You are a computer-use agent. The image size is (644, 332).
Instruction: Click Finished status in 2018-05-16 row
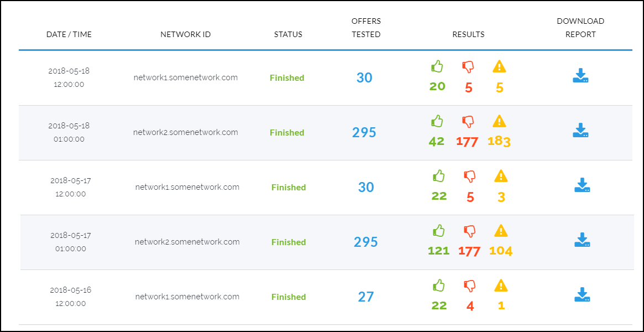pos(289,297)
